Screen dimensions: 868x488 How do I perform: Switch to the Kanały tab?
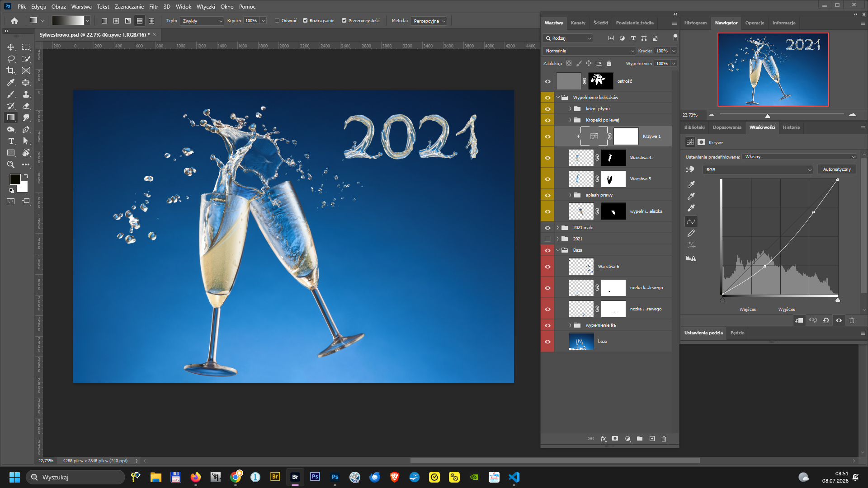[x=578, y=23]
